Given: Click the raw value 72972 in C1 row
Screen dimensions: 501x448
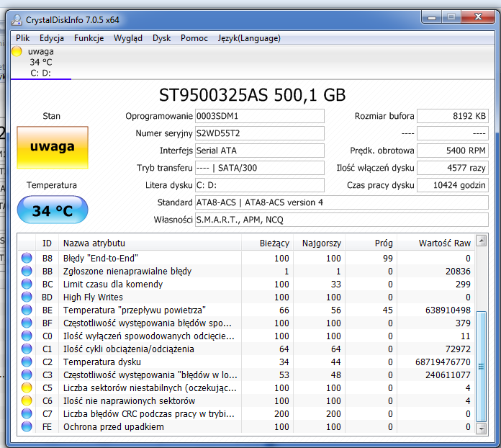Looking at the screenshot, I should point(458,349).
